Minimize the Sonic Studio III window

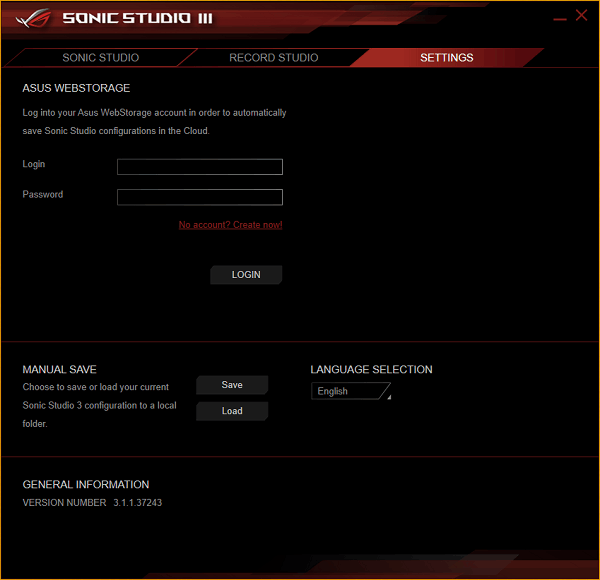(x=560, y=18)
